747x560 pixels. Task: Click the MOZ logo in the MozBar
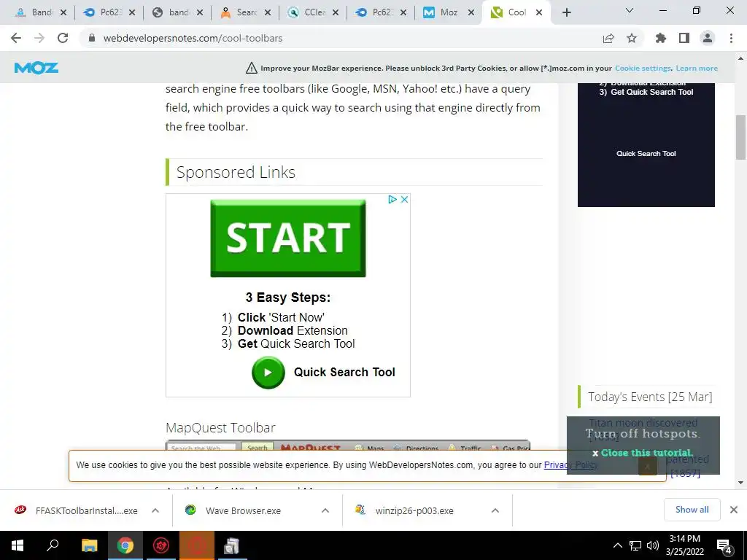pos(36,68)
